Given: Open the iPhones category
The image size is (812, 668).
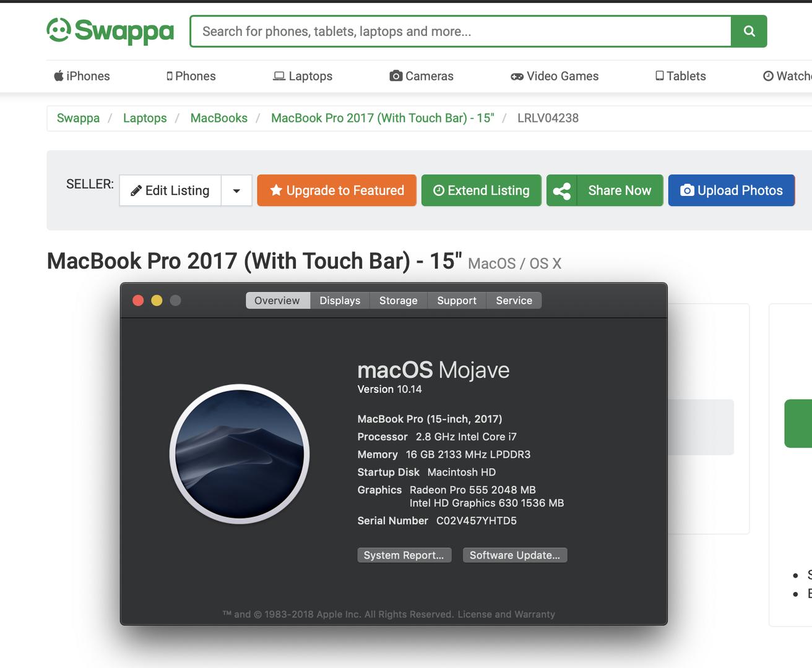Looking at the screenshot, I should [x=82, y=76].
